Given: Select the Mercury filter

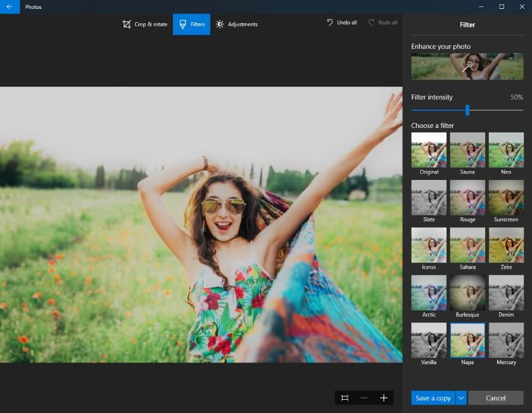Looking at the screenshot, I should click(x=506, y=340).
